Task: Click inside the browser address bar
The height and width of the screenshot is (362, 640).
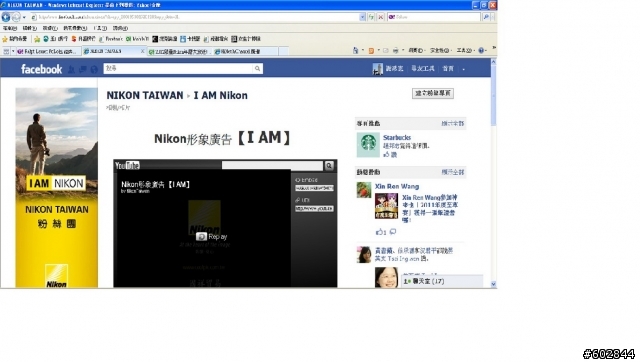Action: tap(195, 17)
